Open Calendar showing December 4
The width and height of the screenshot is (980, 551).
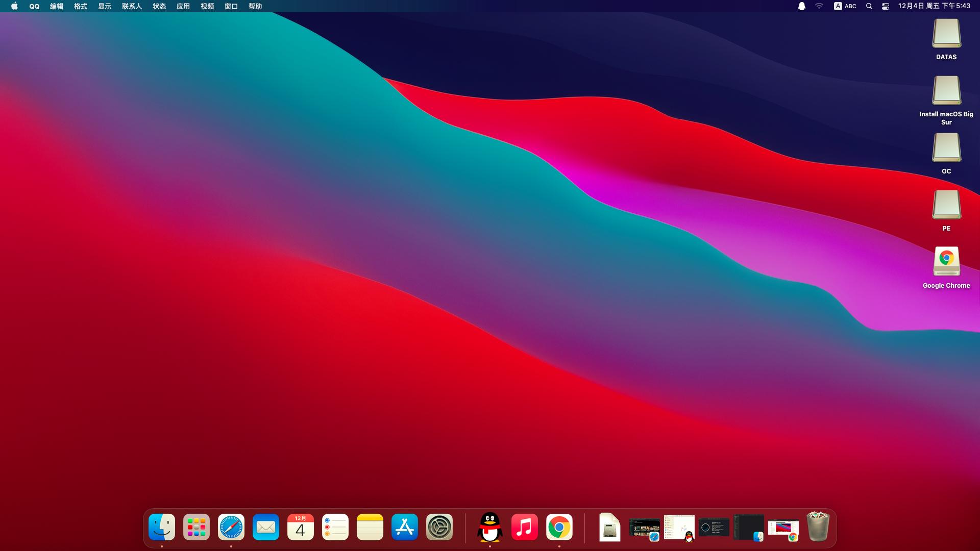(301, 527)
